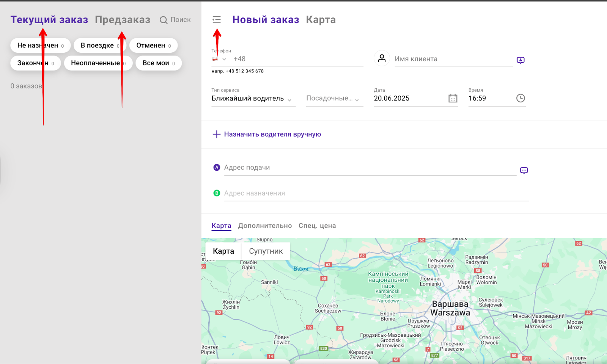
Task: Click the 'Адрес назначения' input field
Action: tap(376, 193)
